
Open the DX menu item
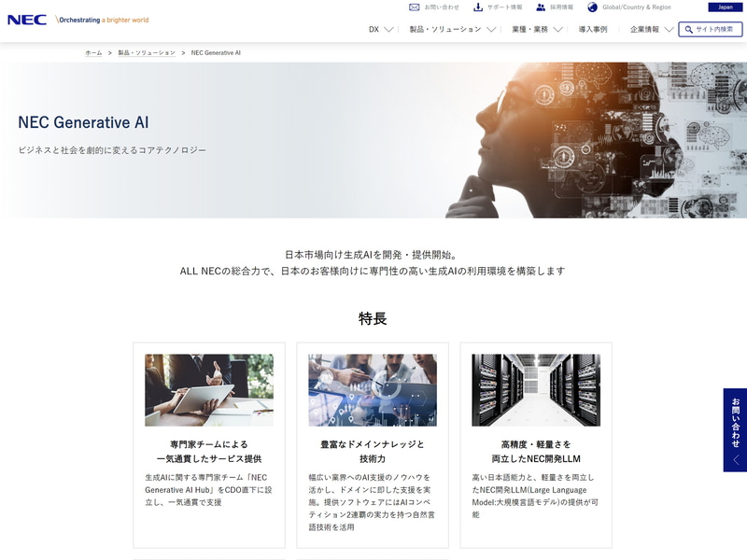coord(374,30)
